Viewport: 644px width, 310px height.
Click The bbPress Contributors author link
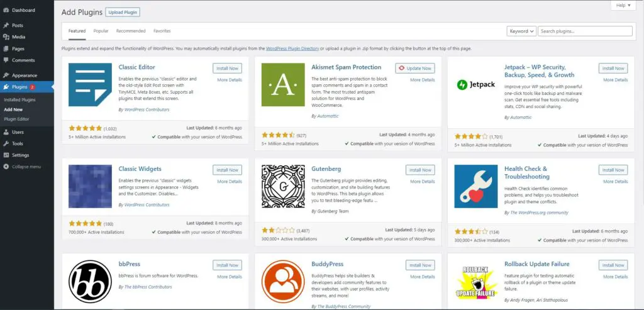pyautogui.click(x=148, y=287)
